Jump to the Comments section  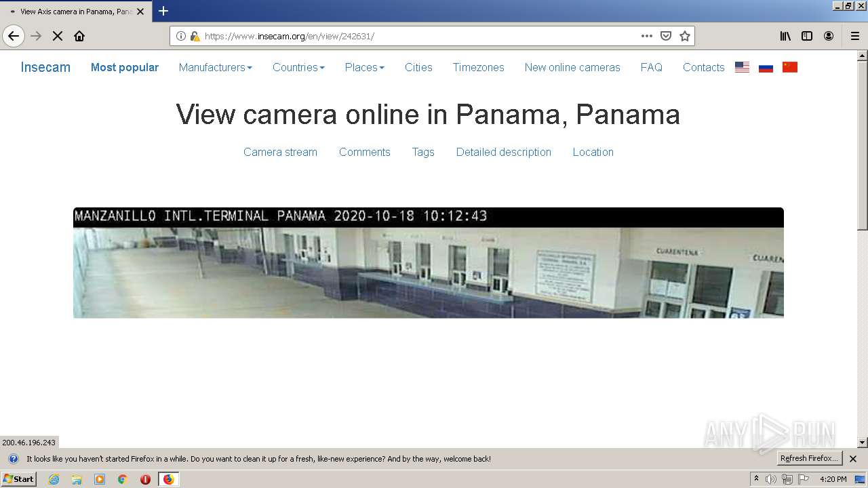pyautogui.click(x=364, y=152)
